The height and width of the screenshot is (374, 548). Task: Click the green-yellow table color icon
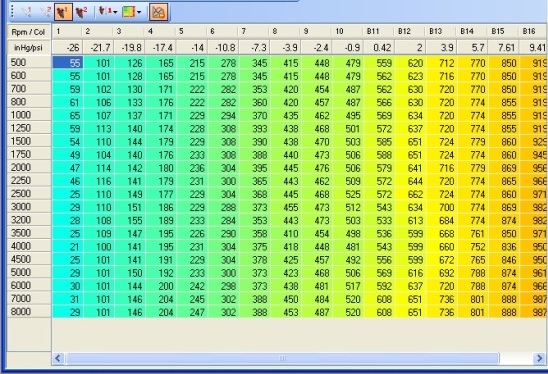tap(129, 12)
